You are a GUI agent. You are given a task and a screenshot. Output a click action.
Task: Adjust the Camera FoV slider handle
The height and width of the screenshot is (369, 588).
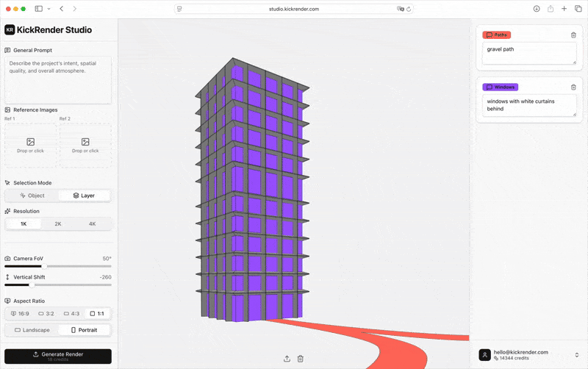pos(44,266)
